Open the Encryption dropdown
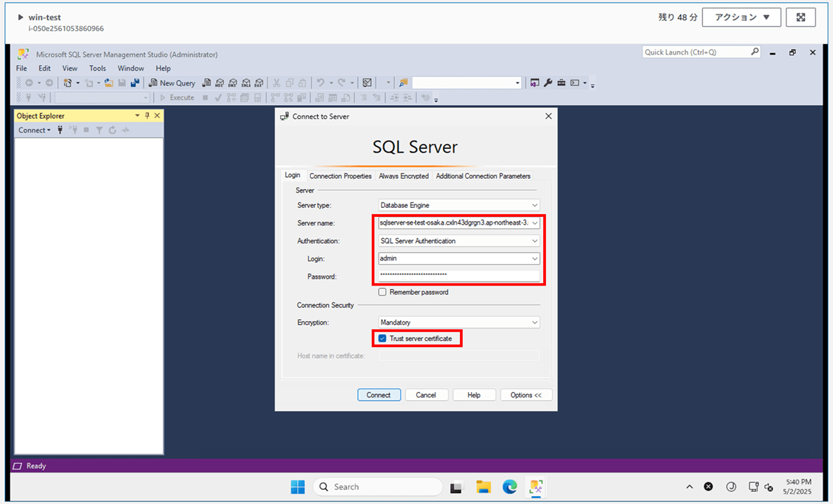Image resolution: width=833 pixels, height=504 pixels. [x=534, y=323]
